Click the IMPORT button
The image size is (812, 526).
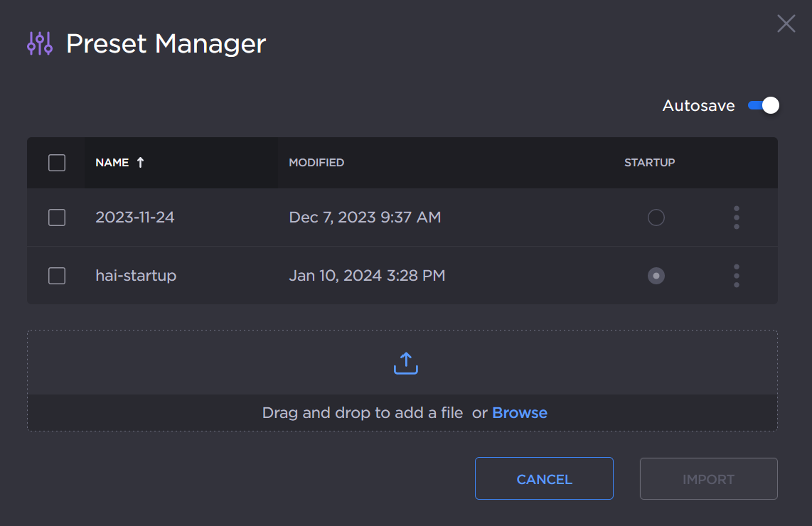click(x=708, y=479)
